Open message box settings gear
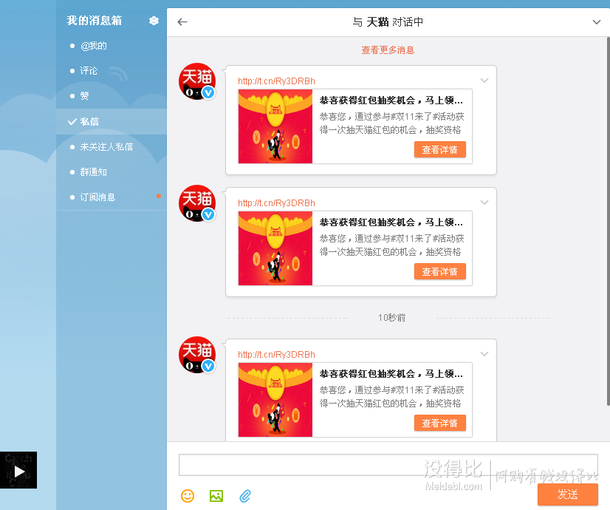 154,21
